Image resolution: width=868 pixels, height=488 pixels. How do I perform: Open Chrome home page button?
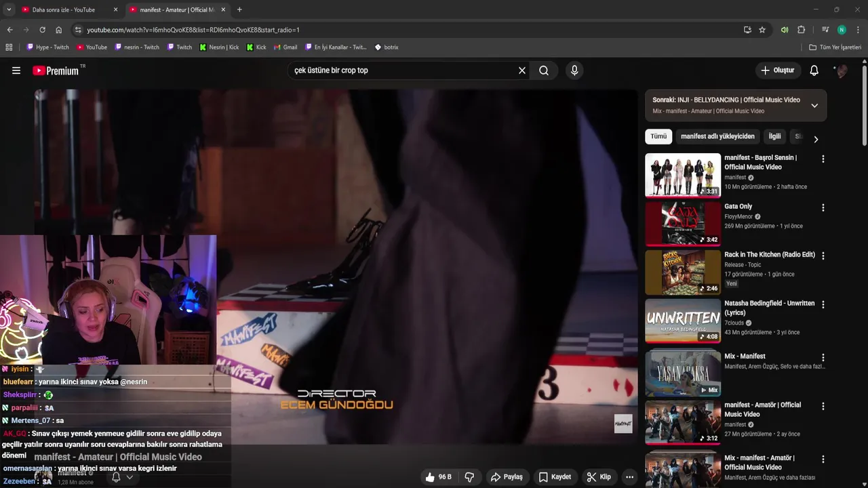point(58,30)
